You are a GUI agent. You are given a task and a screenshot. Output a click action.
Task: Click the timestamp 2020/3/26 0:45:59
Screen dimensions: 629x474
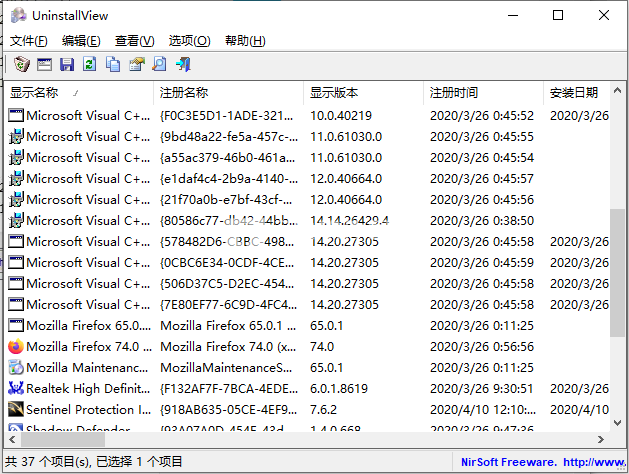click(482, 263)
